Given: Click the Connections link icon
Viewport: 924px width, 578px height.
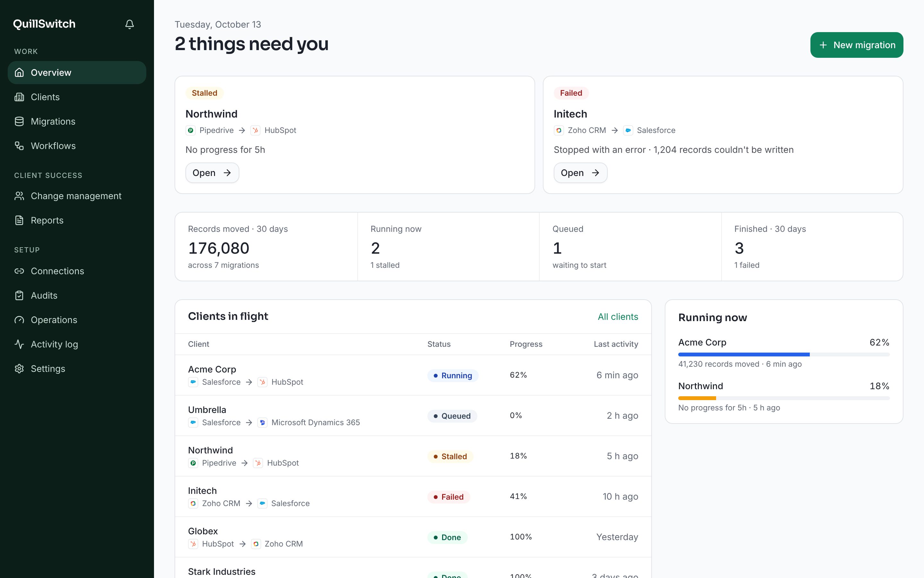Looking at the screenshot, I should 19,271.
